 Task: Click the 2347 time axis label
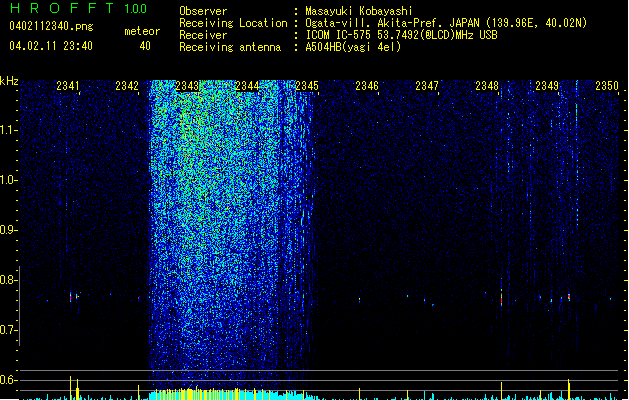(427, 86)
